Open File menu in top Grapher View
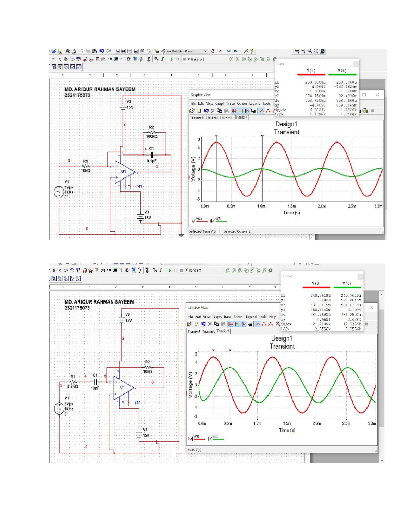Screen dimensions: 411x532 193,103
